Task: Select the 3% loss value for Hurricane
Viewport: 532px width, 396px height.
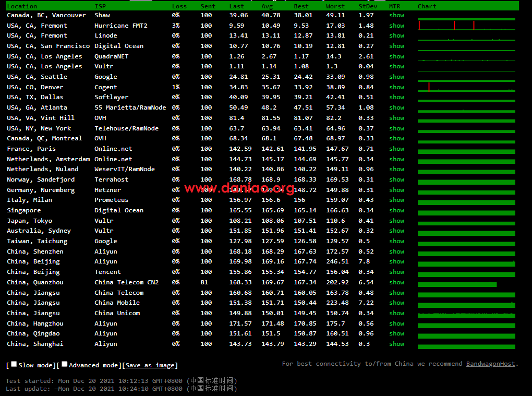Action: point(176,26)
